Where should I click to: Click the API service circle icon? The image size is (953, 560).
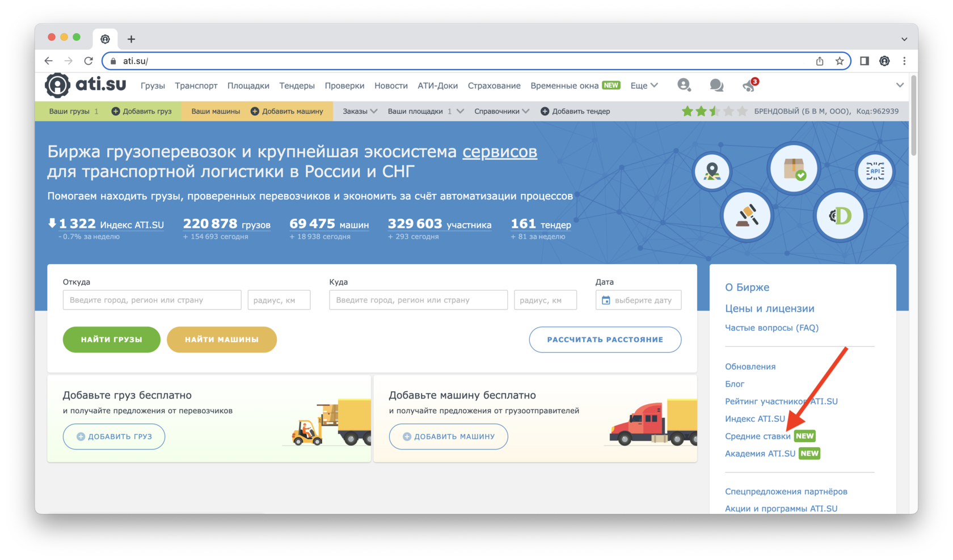pos(875,171)
